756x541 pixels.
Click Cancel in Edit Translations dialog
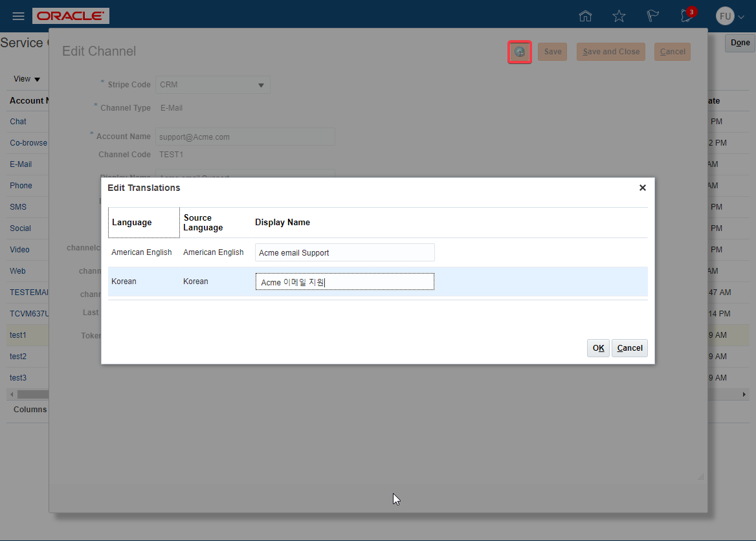629,348
